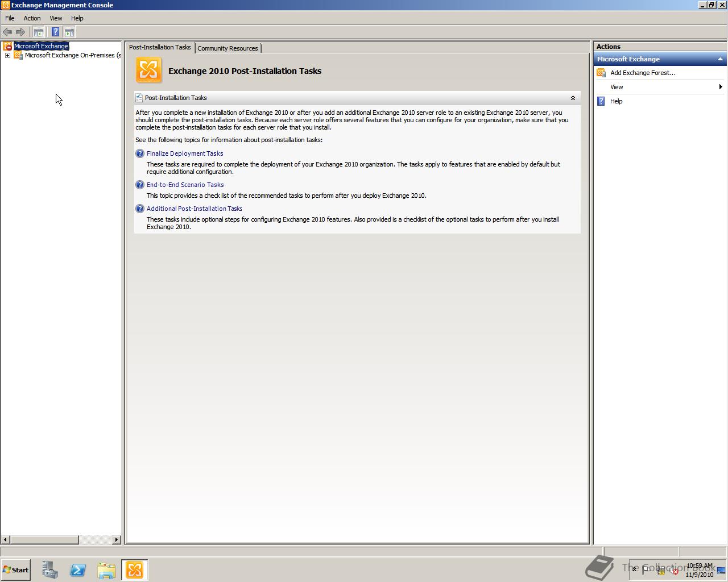Open the Finalize Deployment Tasks link
728x582 pixels.
point(185,153)
